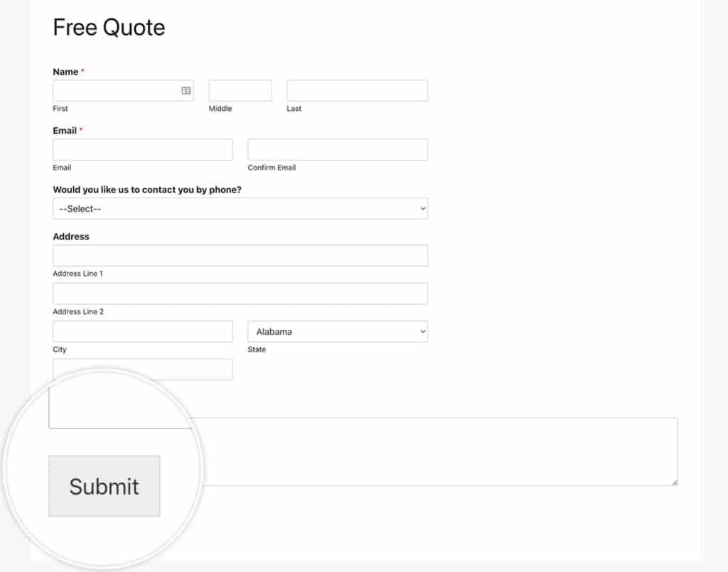Viewport: 728px width, 572px height.
Task: Select Address Line 1 field
Action: tap(240, 256)
